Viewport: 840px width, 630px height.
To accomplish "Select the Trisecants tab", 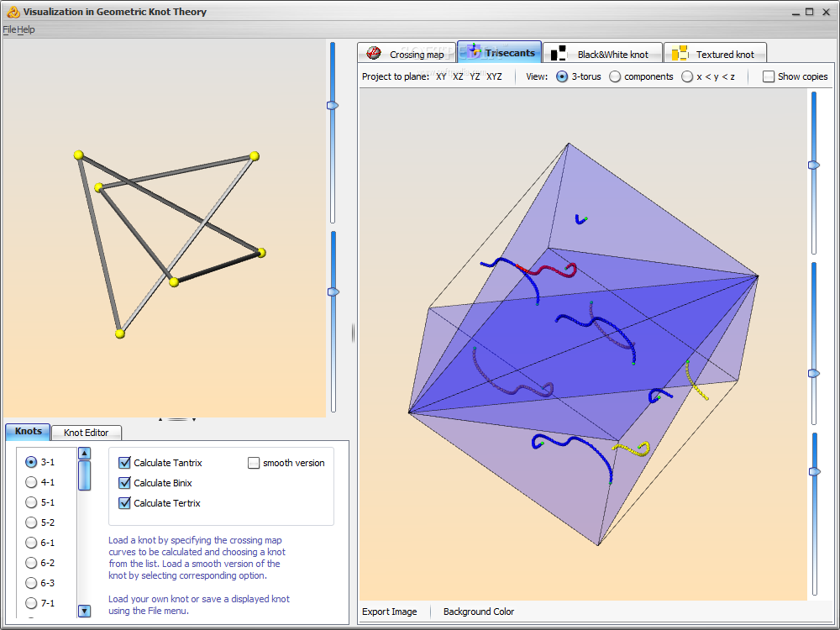I will click(499, 52).
